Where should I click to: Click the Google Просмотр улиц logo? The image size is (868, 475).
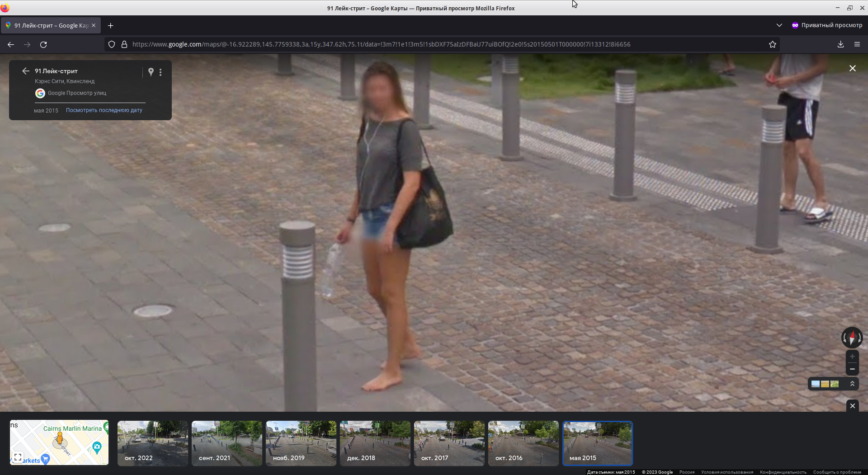(40, 93)
